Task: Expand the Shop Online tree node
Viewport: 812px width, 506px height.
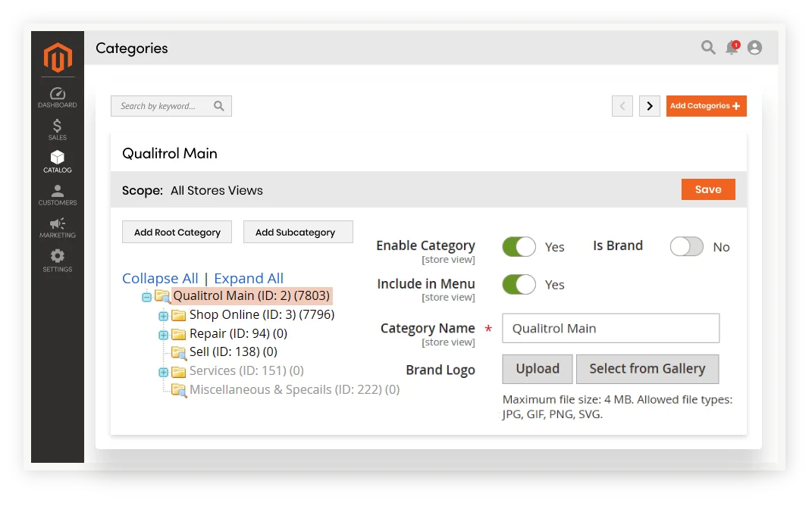Action: point(163,316)
